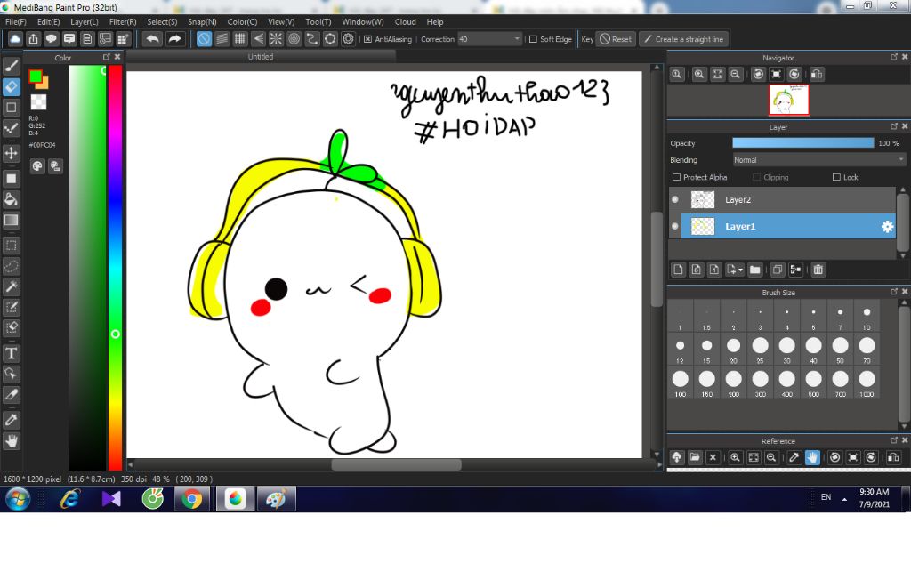The image size is (911, 588).
Task: Duplicate layer icon in Layer panel
Action: [x=778, y=270]
